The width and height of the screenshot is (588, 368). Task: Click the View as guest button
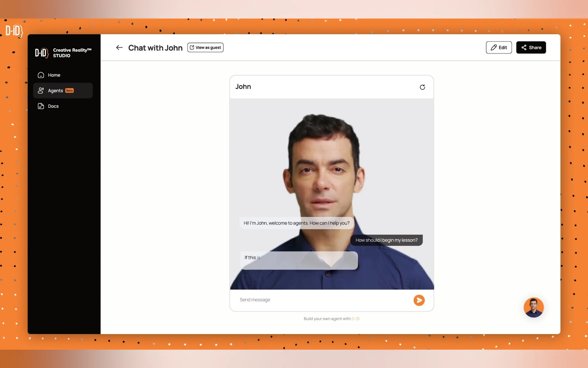point(205,48)
